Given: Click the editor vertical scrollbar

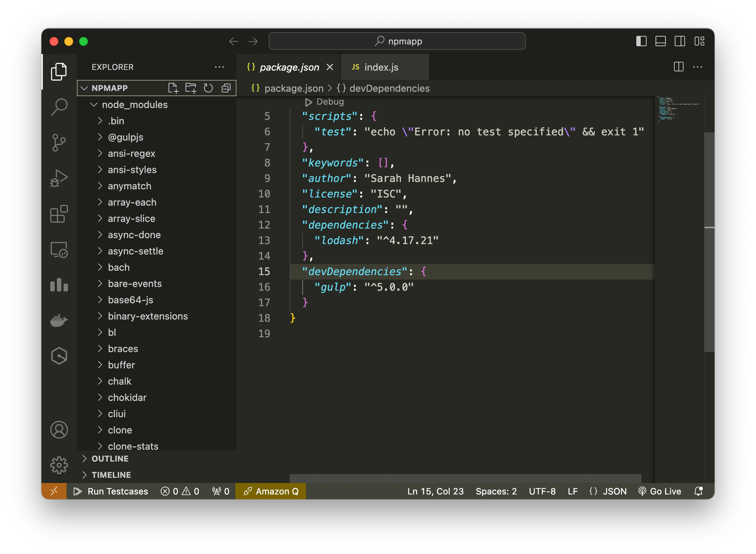Looking at the screenshot, I should pos(709,242).
